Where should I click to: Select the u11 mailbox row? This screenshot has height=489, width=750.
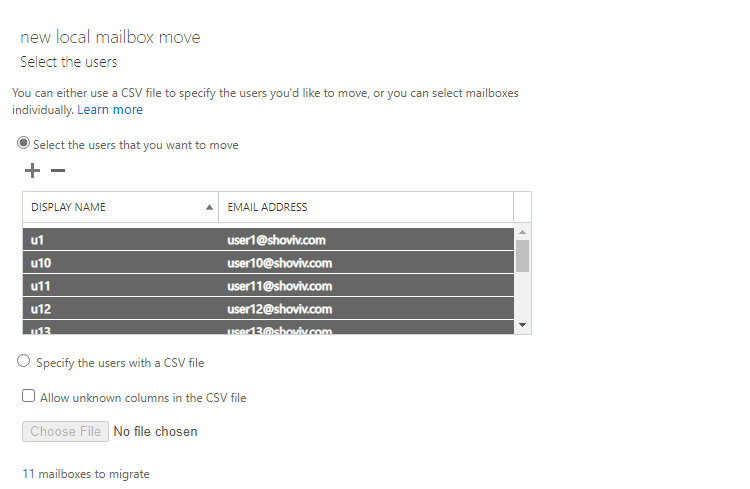click(268, 286)
